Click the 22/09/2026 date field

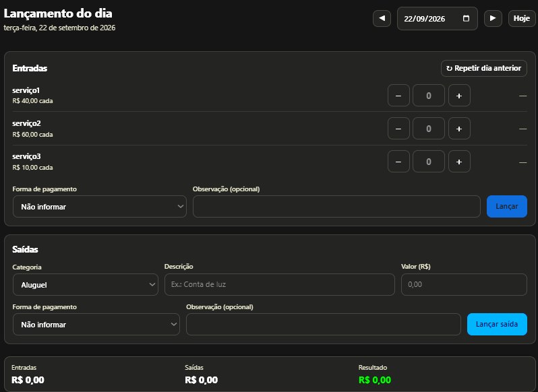(x=437, y=18)
